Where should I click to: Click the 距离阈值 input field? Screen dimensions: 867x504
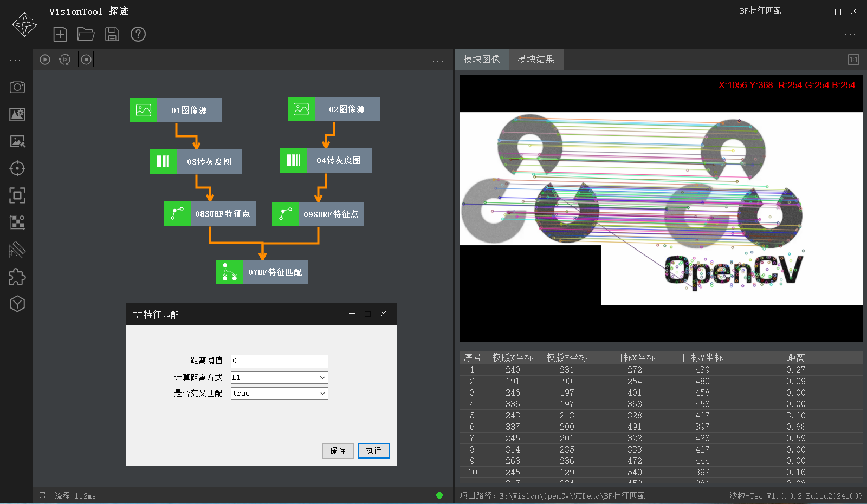(x=280, y=361)
